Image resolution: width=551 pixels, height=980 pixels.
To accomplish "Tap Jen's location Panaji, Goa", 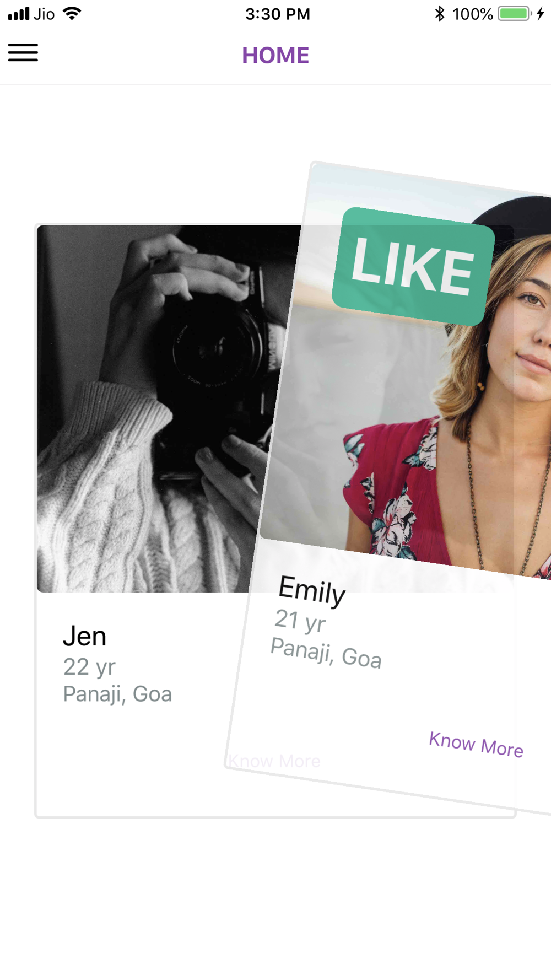I will tap(117, 694).
